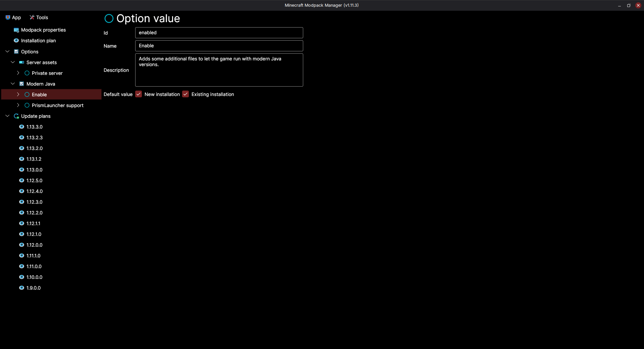
Task: Uncheck the New installation checkbox
Action: pyautogui.click(x=139, y=94)
